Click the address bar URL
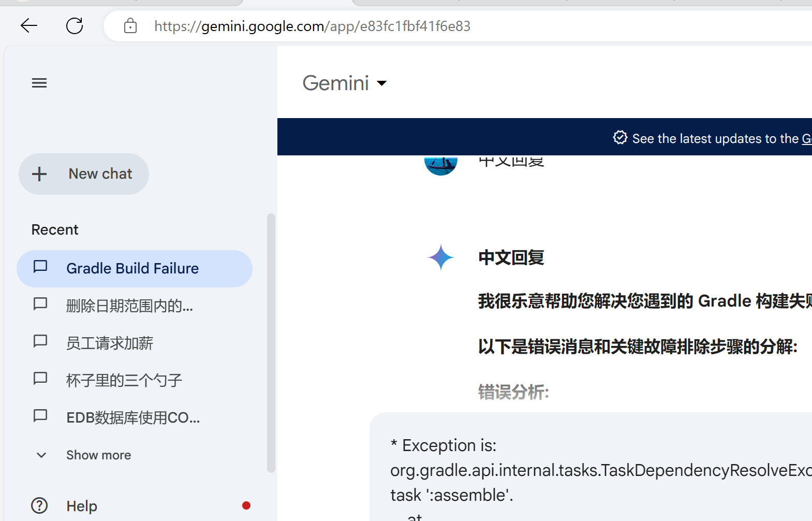Screen dimensions: 812x521 [x=313, y=26]
